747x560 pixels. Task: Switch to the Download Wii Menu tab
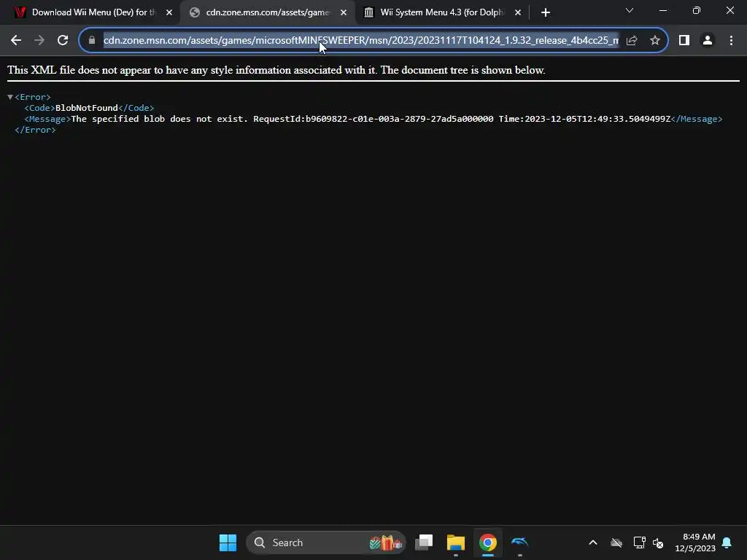(90, 12)
